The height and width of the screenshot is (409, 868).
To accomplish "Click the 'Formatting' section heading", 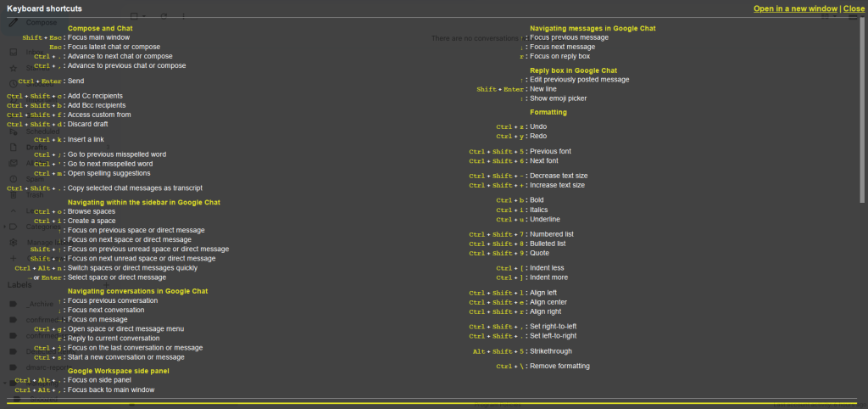I will pos(548,112).
